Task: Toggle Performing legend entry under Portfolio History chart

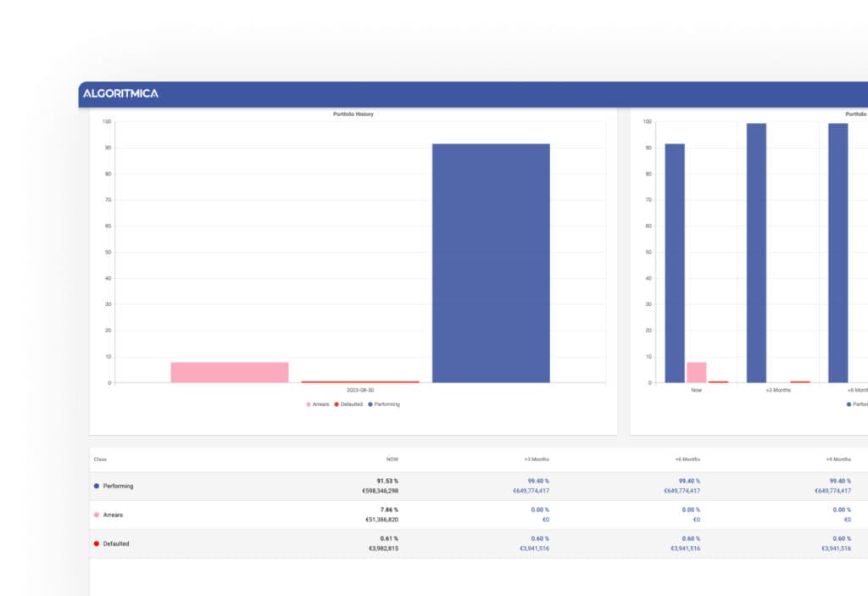Action: pos(384,404)
